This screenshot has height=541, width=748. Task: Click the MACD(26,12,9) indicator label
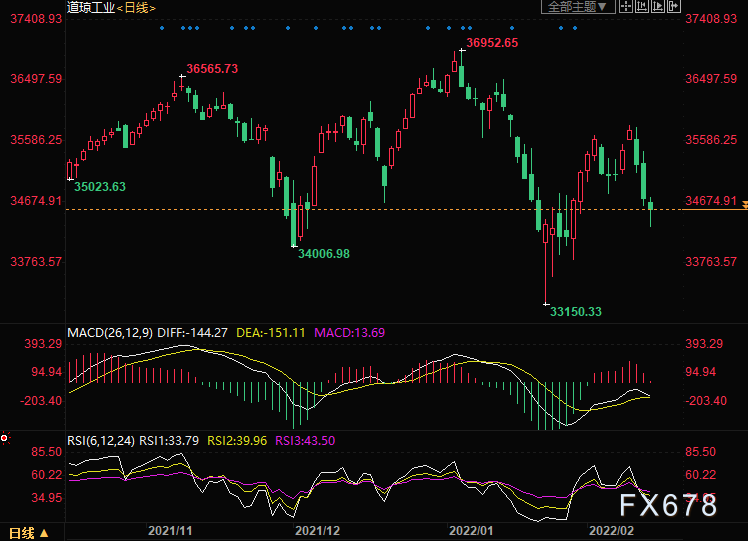[x=110, y=333]
